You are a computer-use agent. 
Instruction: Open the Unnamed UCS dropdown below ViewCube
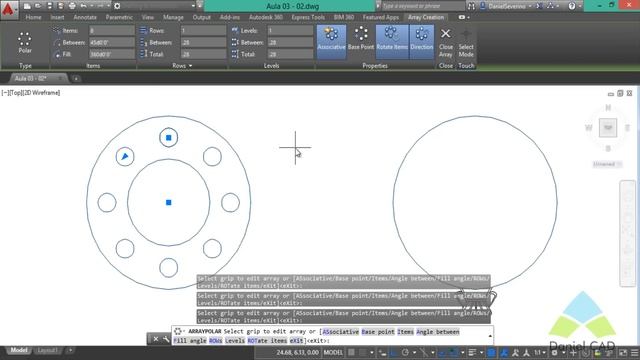click(607, 164)
